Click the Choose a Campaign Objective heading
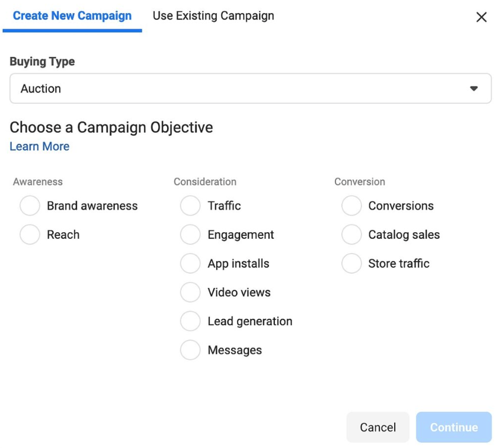499x448 pixels. pyautogui.click(x=111, y=127)
